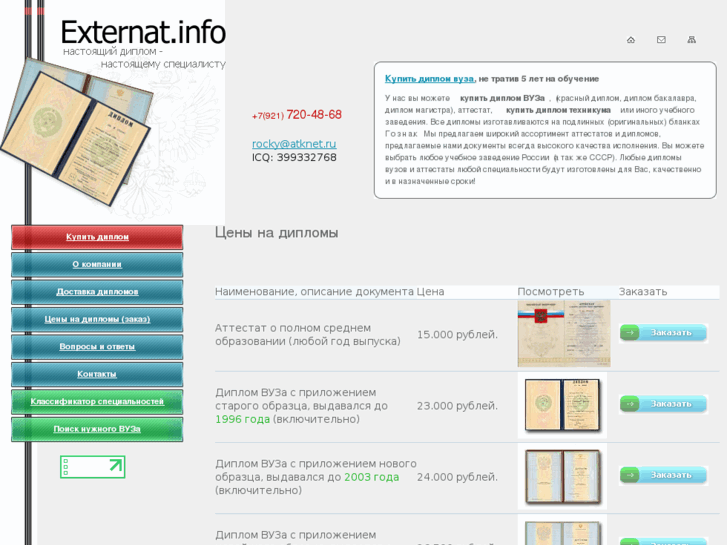Click the Наименование, описание документа header

(314, 292)
